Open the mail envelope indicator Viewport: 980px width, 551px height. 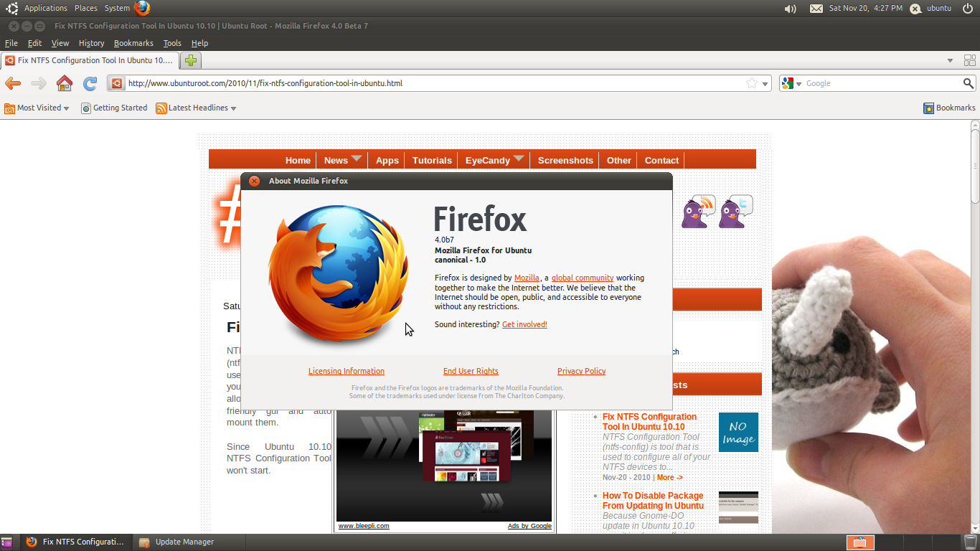click(816, 9)
